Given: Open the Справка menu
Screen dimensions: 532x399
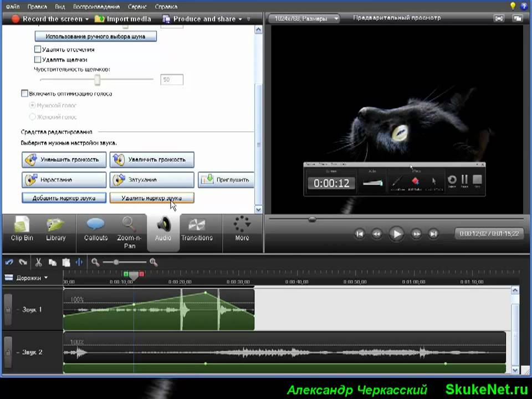Looking at the screenshot, I should [x=166, y=7].
